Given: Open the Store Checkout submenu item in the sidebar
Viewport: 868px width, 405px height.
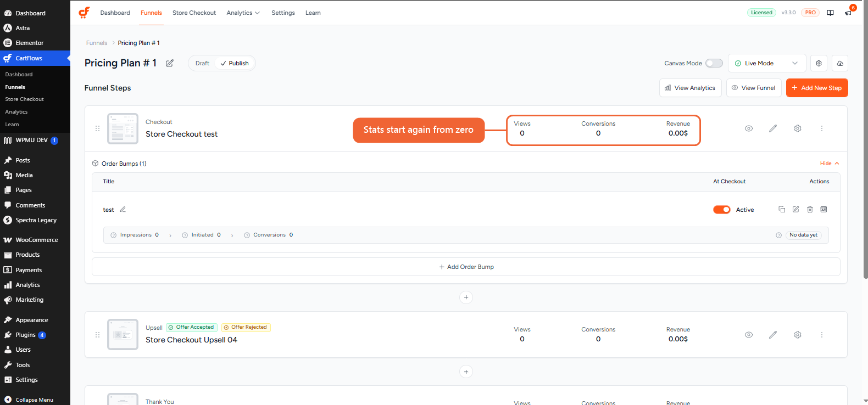Looking at the screenshot, I should (x=25, y=99).
